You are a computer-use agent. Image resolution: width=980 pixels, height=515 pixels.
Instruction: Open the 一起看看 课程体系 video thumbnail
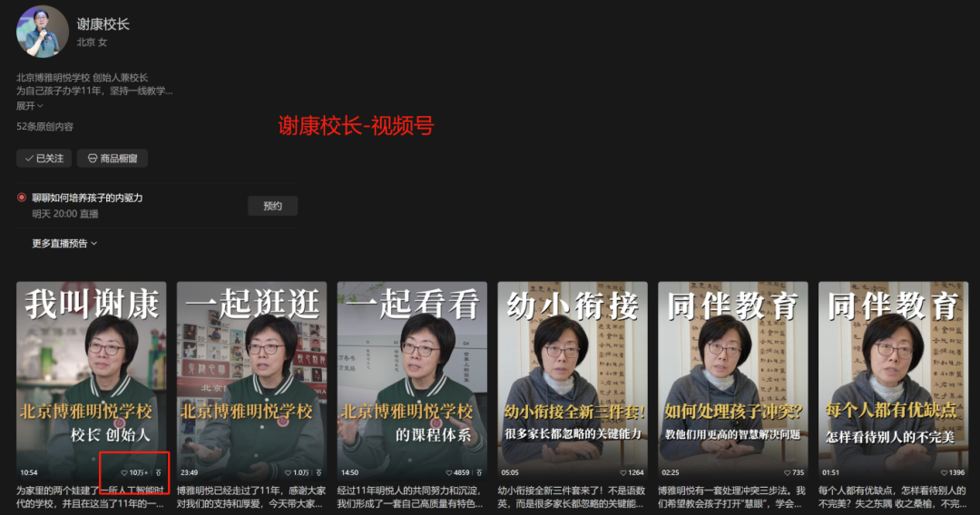click(411, 372)
